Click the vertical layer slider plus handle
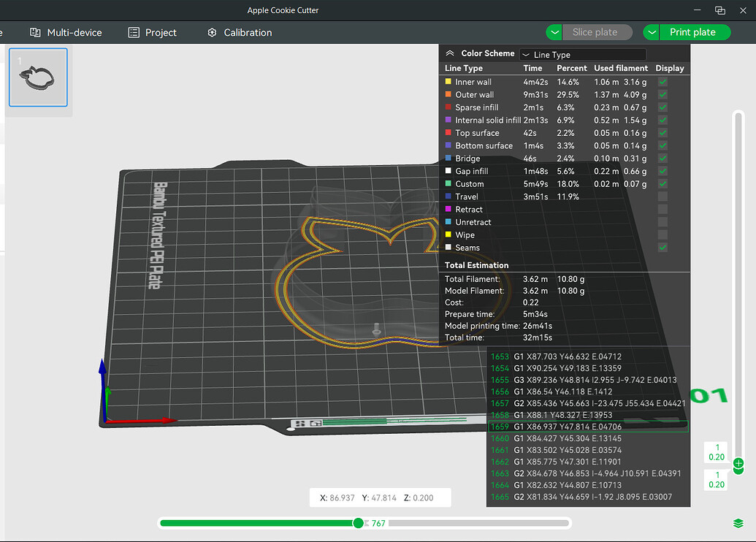Screen dimensions: 756x542 pos(738,463)
